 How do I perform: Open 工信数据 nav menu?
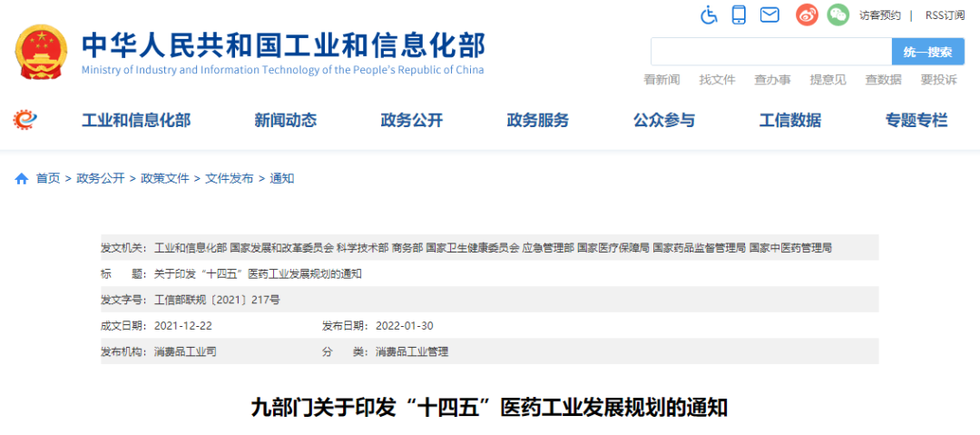pyautogui.click(x=790, y=120)
